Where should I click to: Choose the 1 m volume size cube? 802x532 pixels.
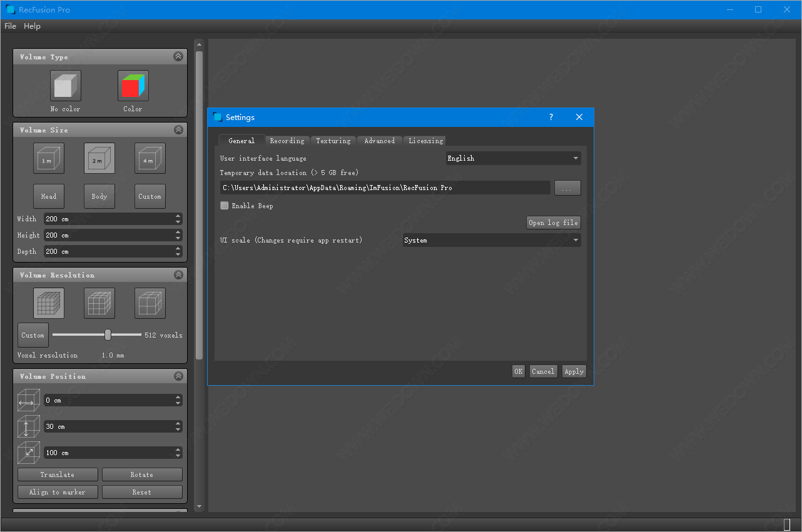[49, 158]
